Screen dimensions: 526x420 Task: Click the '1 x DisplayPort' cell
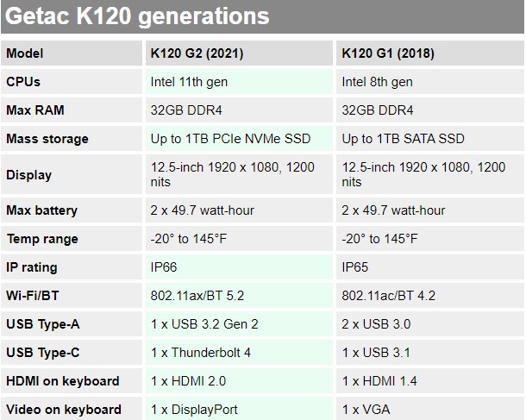tap(194, 410)
